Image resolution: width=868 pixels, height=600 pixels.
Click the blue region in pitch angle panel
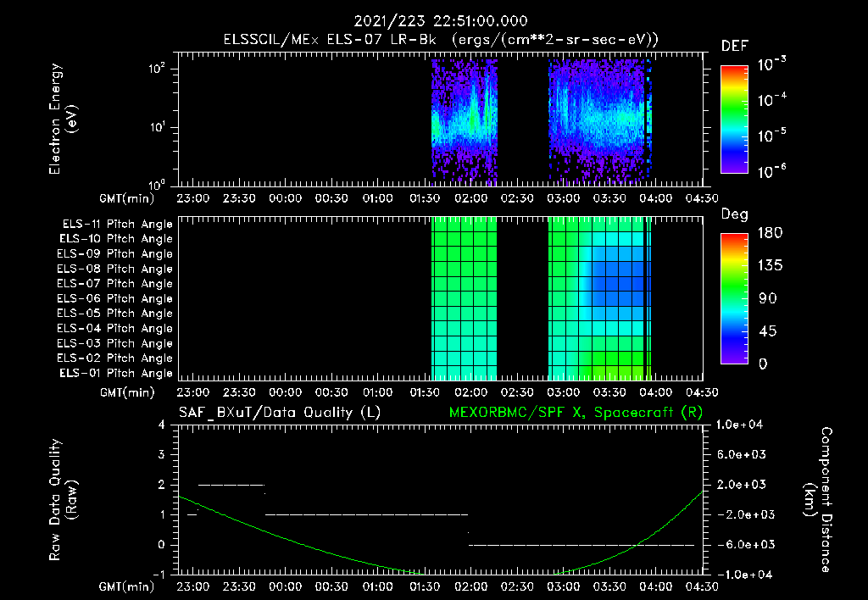click(617, 283)
